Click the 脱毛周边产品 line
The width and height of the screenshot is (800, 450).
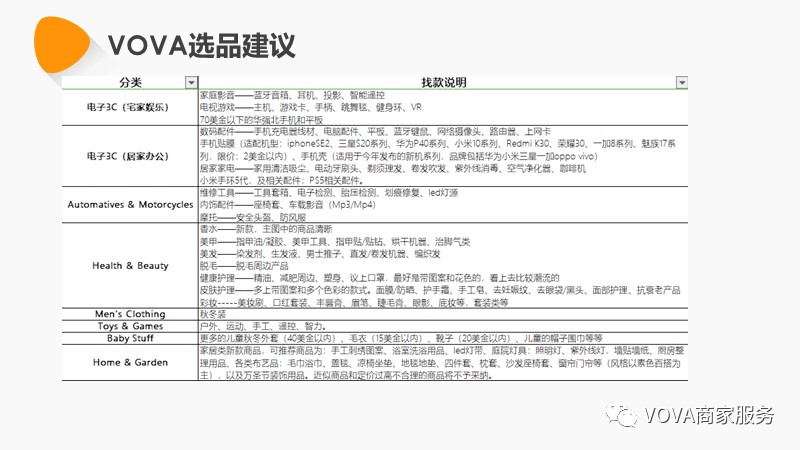244,266
